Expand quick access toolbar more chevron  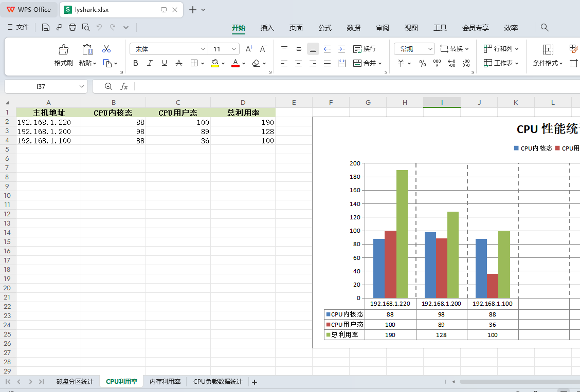click(126, 27)
